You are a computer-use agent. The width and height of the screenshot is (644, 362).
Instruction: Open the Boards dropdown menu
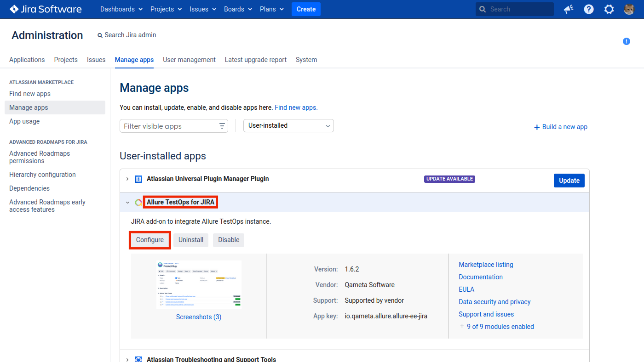click(x=238, y=9)
